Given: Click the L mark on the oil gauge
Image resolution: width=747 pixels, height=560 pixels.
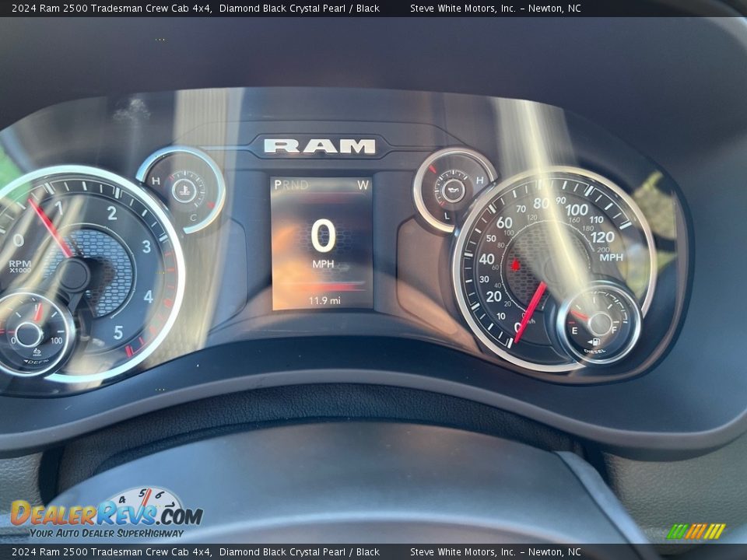Looking at the screenshot, I should click(447, 215).
